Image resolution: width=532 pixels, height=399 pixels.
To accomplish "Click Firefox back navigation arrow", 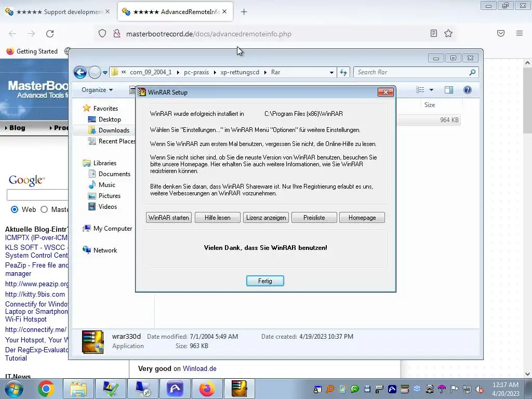I will pos(12,34).
